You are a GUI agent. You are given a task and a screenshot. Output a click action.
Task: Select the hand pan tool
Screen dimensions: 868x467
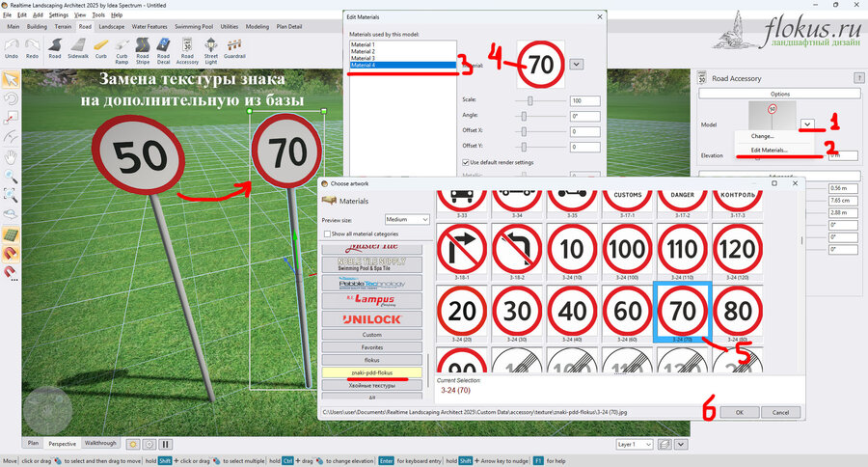pyautogui.click(x=11, y=156)
